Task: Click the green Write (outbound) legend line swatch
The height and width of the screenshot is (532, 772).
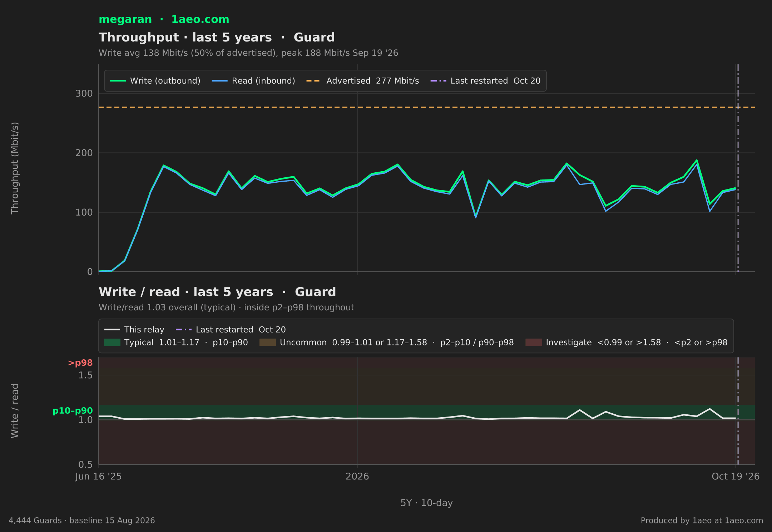Action: click(118, 81)
